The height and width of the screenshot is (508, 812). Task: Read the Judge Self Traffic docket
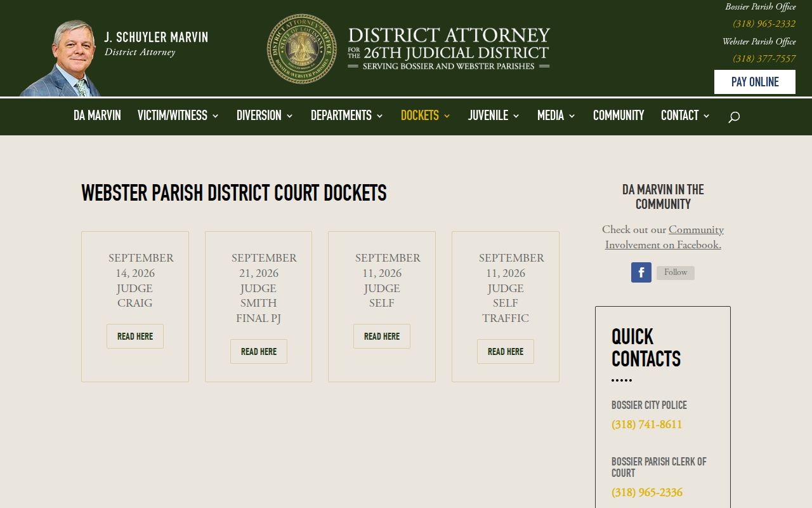(x=506, y=352)
